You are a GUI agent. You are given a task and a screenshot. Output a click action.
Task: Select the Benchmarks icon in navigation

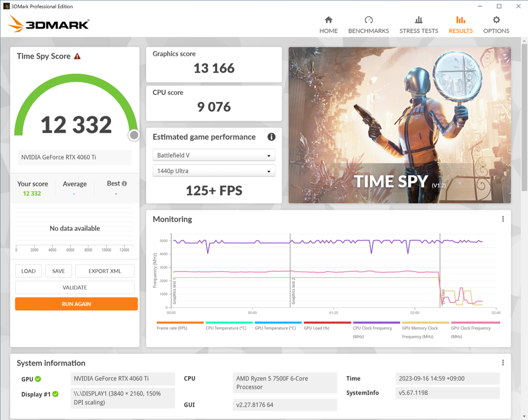[368, 20]
